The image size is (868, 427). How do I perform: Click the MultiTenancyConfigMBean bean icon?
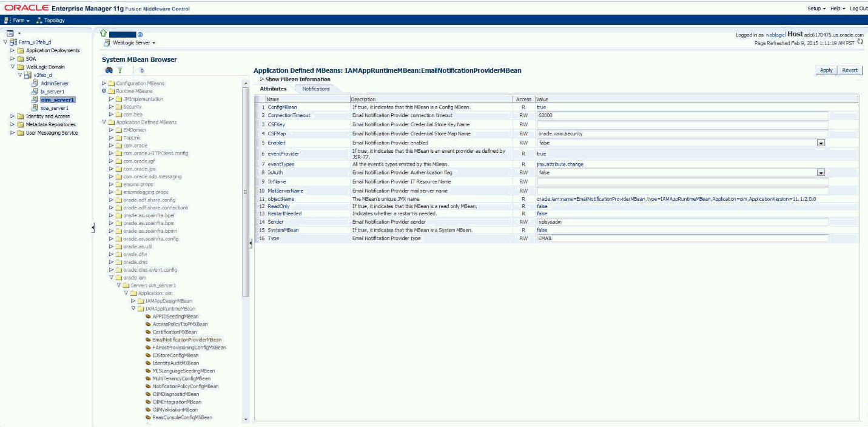(x=148, y=378)
